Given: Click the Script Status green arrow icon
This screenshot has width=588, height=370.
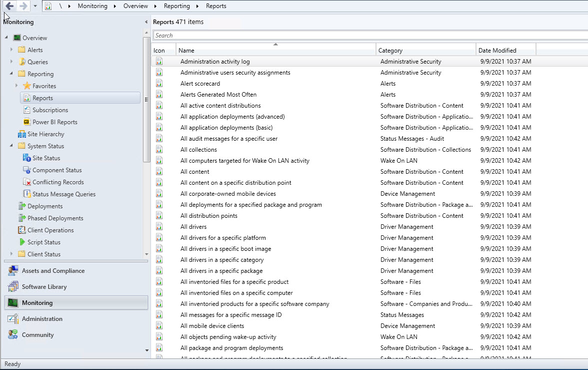Looking at the screenshot, I should pos(22,242).
